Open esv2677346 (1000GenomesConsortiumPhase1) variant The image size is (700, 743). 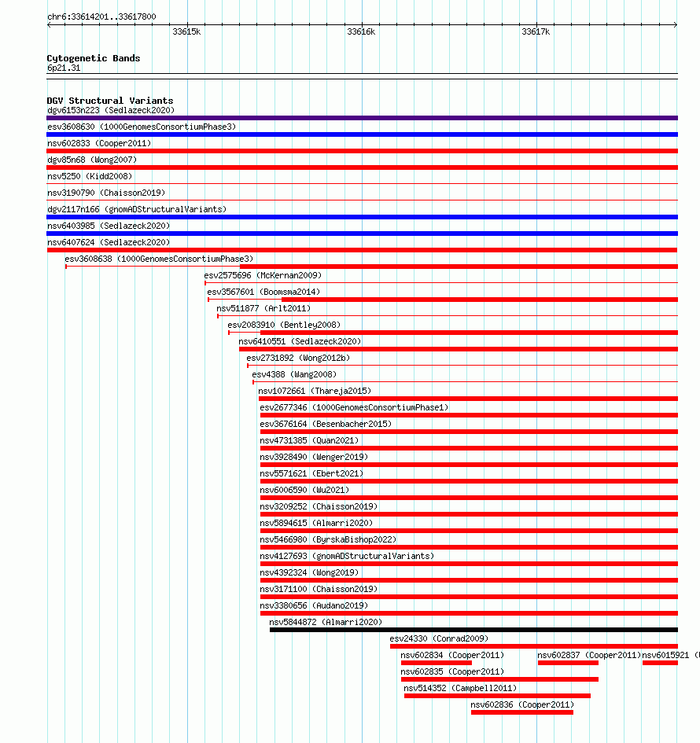click(x=354, y=408)
